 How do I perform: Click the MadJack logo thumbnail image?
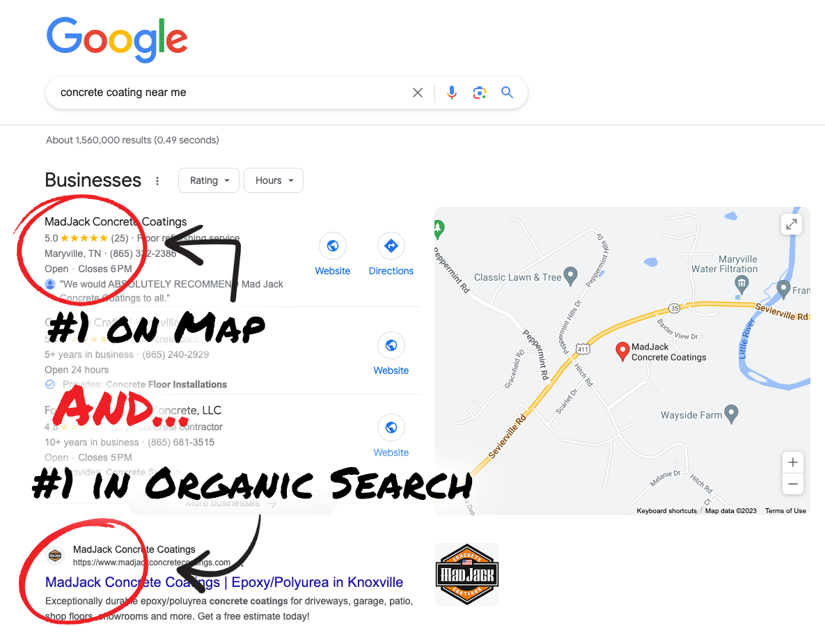click(x=467, y=574)
